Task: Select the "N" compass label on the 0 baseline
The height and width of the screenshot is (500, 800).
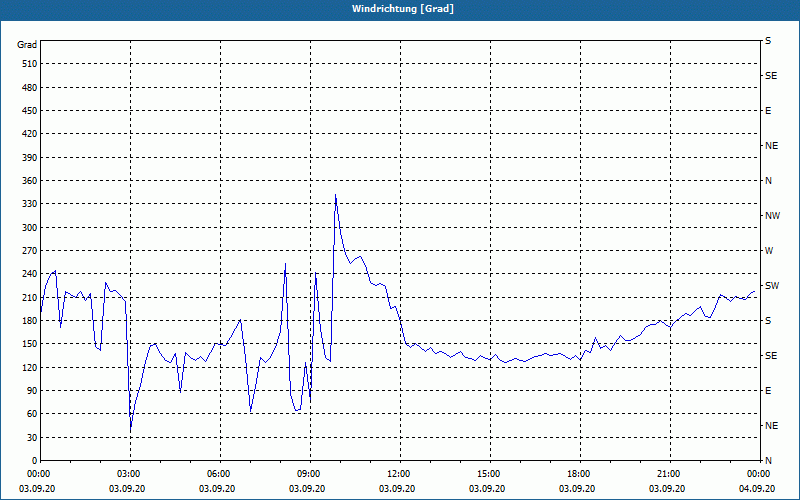Action: coord(768,461)
